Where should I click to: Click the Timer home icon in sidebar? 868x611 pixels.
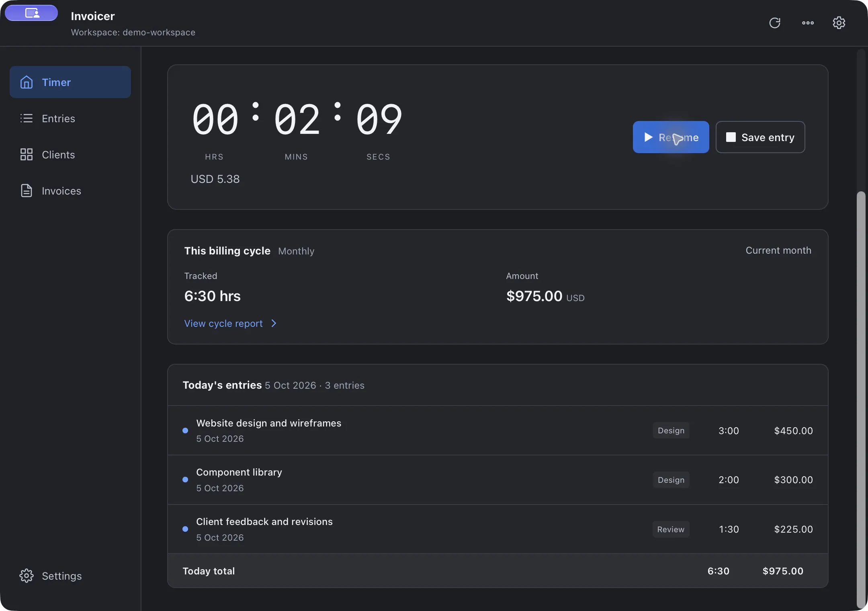(27, 82)
